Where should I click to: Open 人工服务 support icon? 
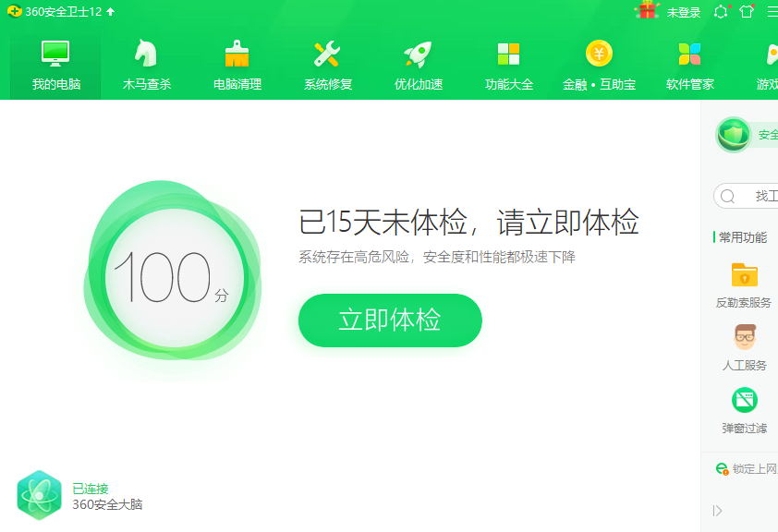(x=744, y=338)
